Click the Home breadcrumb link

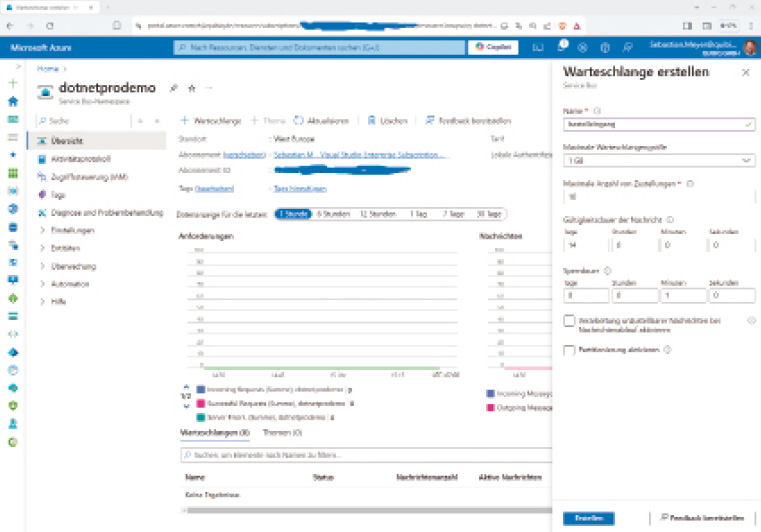click(x=48, y=69)
